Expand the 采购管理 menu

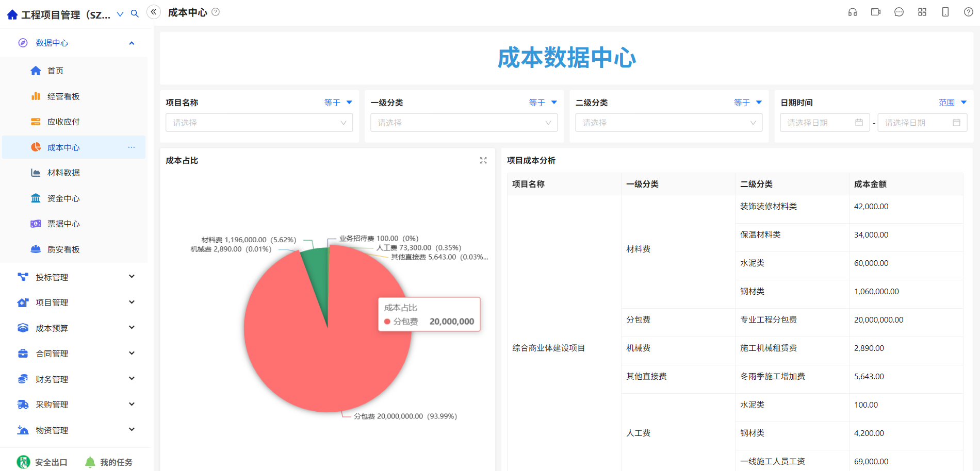[132, 404]
